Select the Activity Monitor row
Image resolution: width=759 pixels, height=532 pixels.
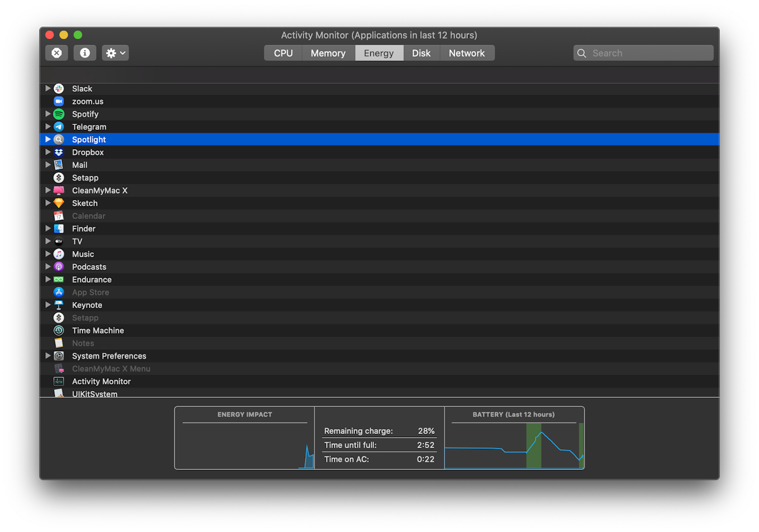click(101, 381)
